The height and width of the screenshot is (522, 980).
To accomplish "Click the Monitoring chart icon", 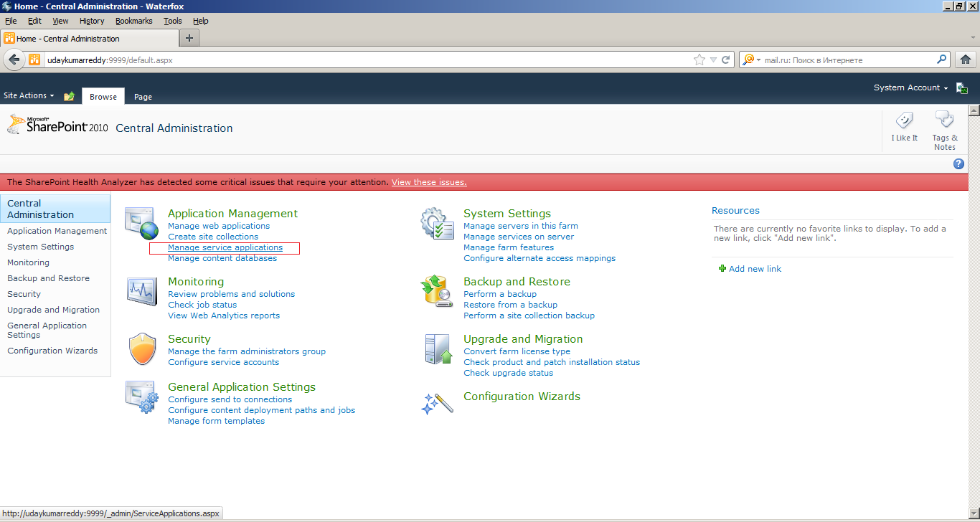I will (142, 290).
